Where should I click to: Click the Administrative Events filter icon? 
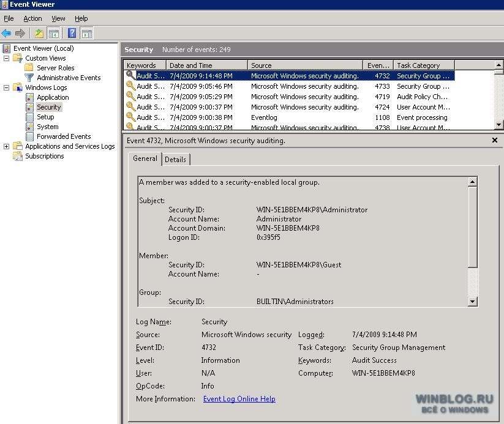29,78
